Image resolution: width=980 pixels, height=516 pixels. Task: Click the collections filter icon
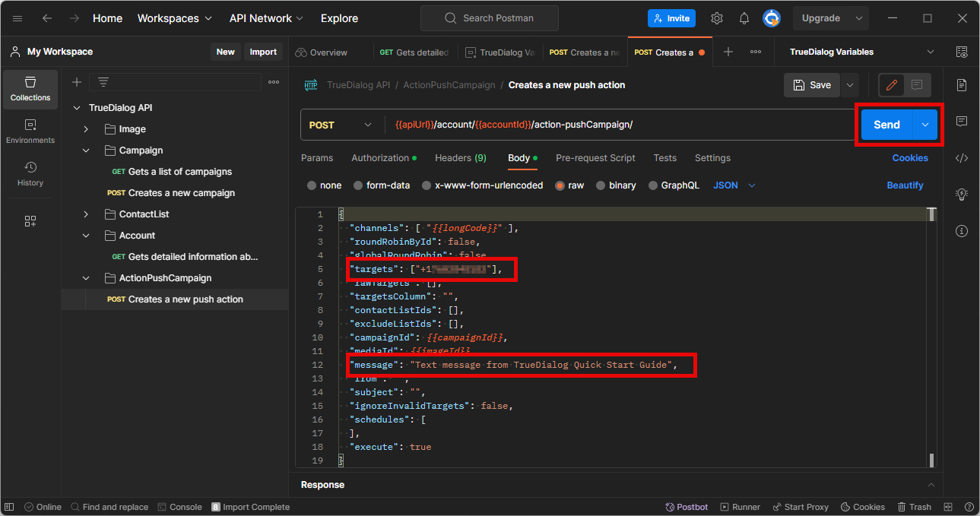(103, 82)
